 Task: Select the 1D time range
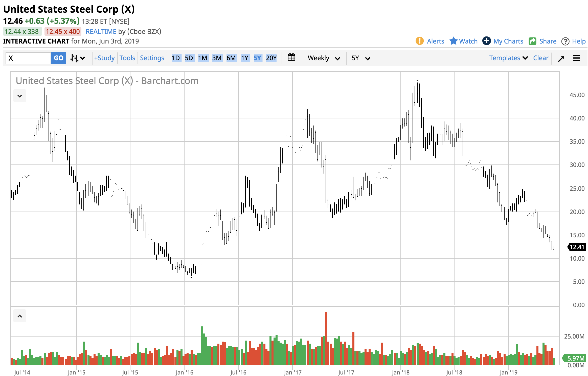176,58
